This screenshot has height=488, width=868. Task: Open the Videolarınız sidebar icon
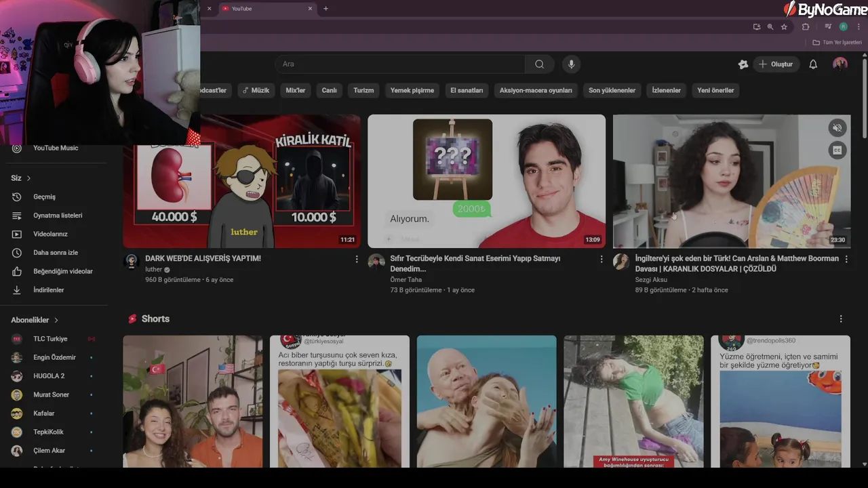pyautogui.click(x=17, y=234)
